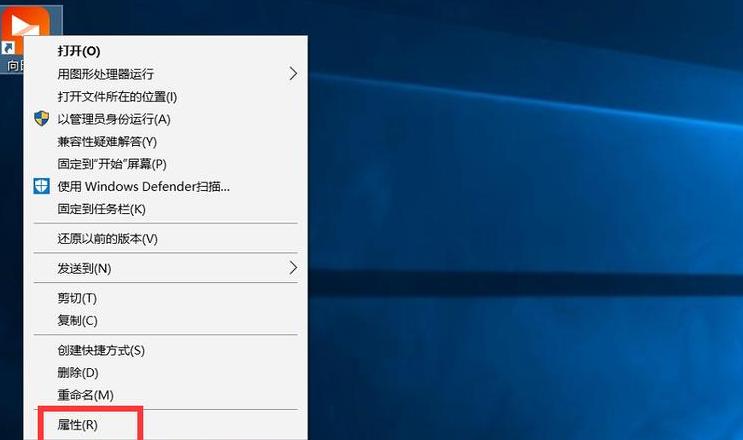Viewport: 743px width, 440px height.
Task: Click the admin shield icon
Action: pyautogui.click(x=42, y=118)
